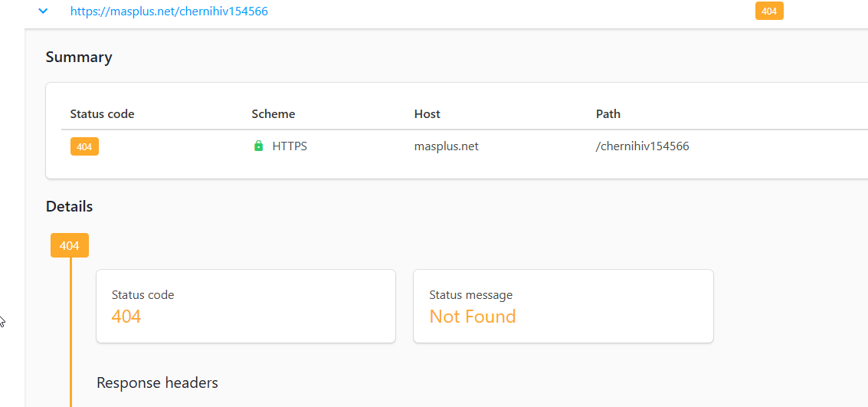Image resolution: width=868 pixels, height=407 pixels.
Task: Collapse the masplus.net URL row chevron
Action: pyautogui.click(x=43, y=11)
